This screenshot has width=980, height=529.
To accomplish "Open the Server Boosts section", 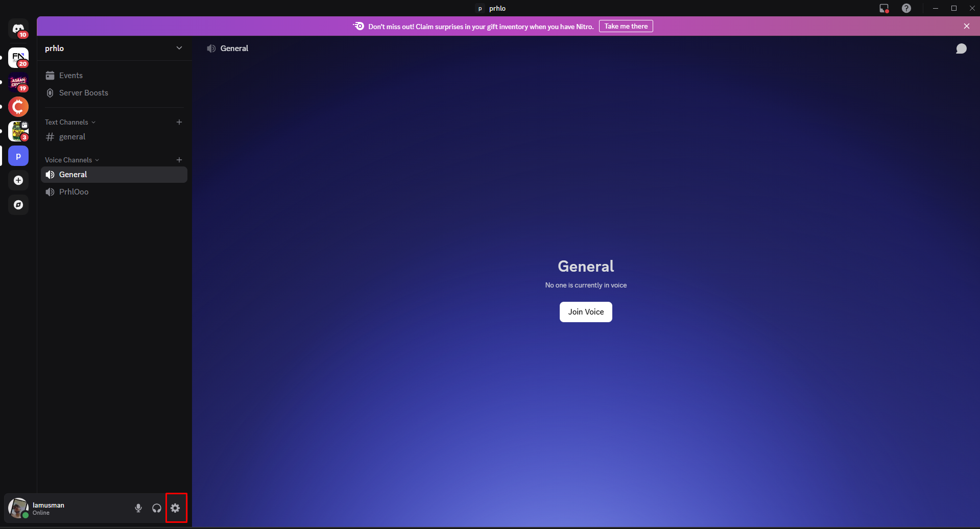I will point(83,93).
